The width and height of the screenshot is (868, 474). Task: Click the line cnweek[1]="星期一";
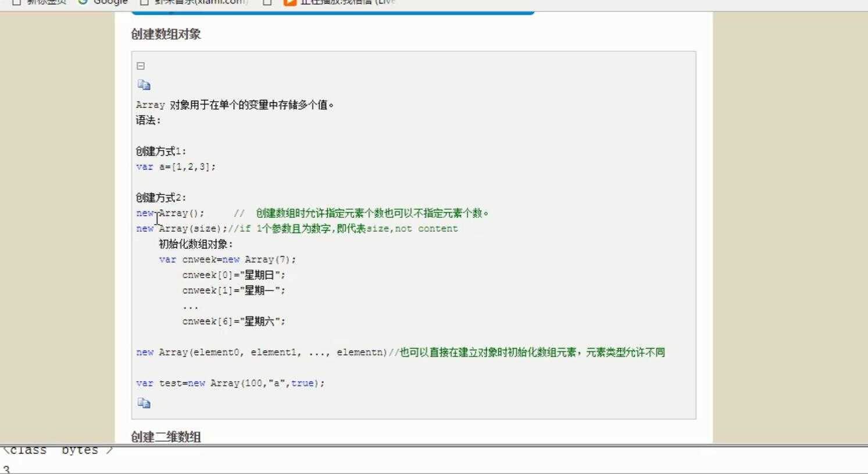pyautogui.click(x=234, y=290)
